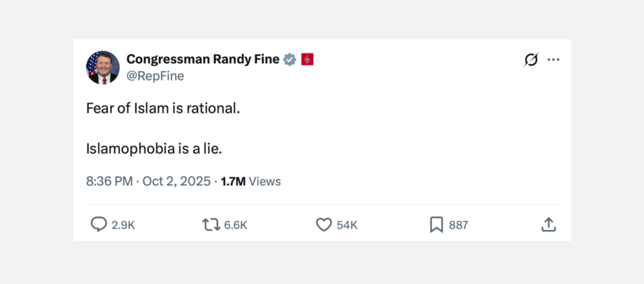
Task: Click the 2.9K replies count
Action: tap(123, 225)
